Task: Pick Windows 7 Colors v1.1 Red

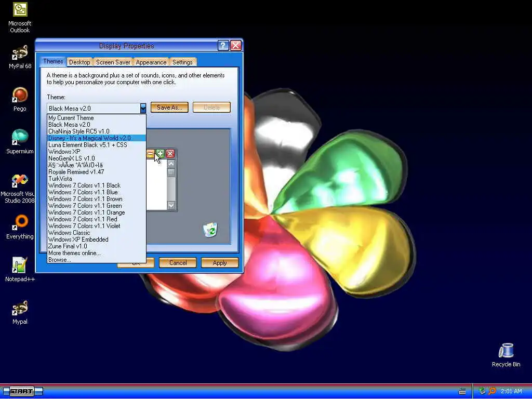Action: [x=96, y=219]
